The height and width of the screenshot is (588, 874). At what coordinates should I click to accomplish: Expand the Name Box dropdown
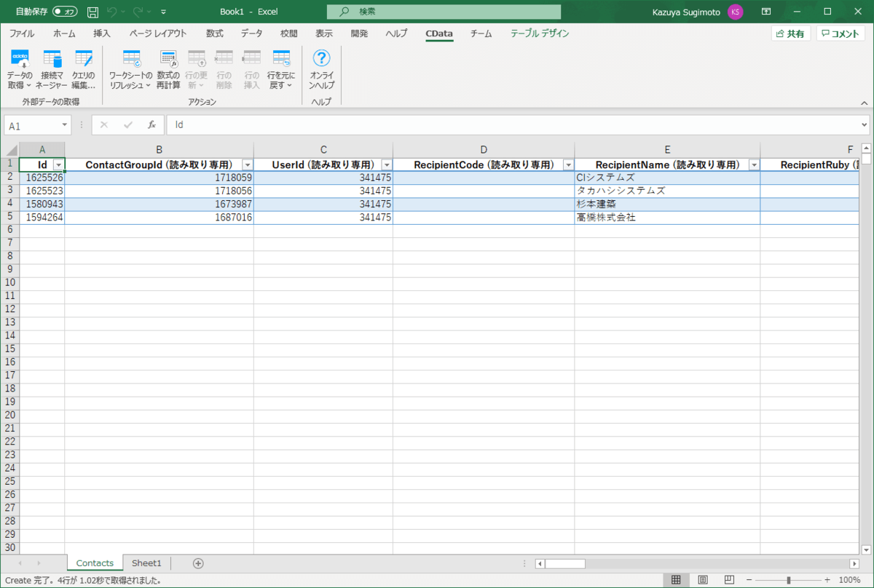[65, 125]
